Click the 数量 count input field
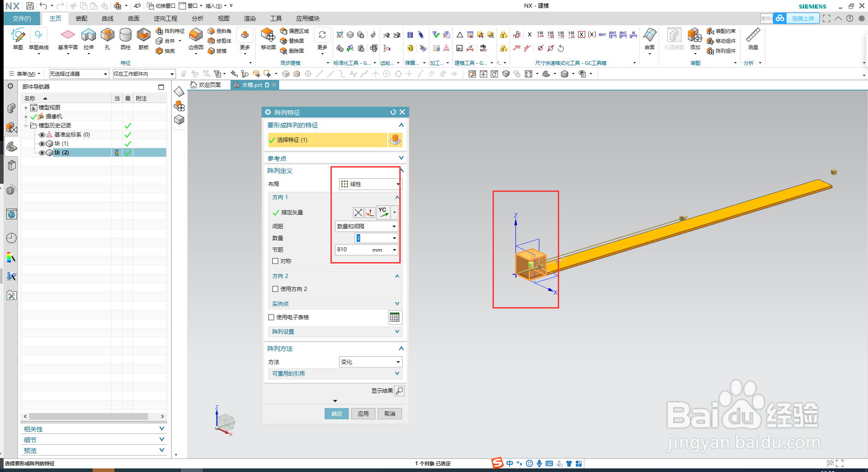 [x=376, y=238]
